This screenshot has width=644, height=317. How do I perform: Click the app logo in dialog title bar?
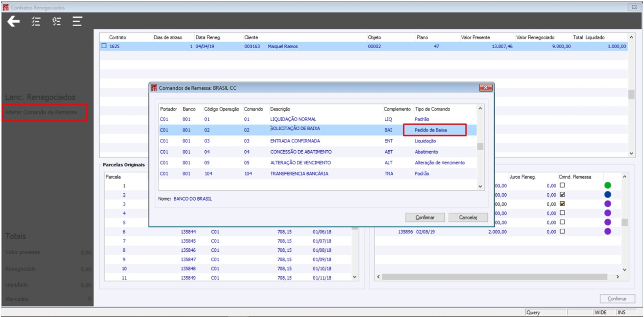pos(154,88)
